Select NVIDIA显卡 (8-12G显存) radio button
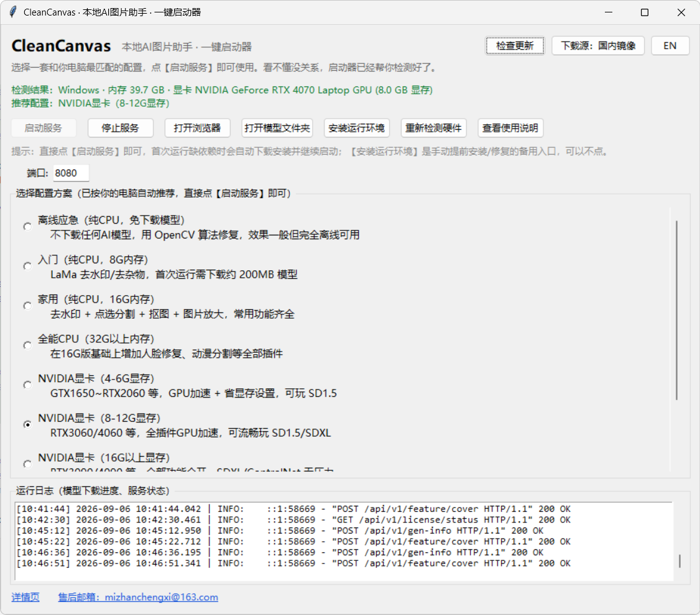 click(28, 424)
